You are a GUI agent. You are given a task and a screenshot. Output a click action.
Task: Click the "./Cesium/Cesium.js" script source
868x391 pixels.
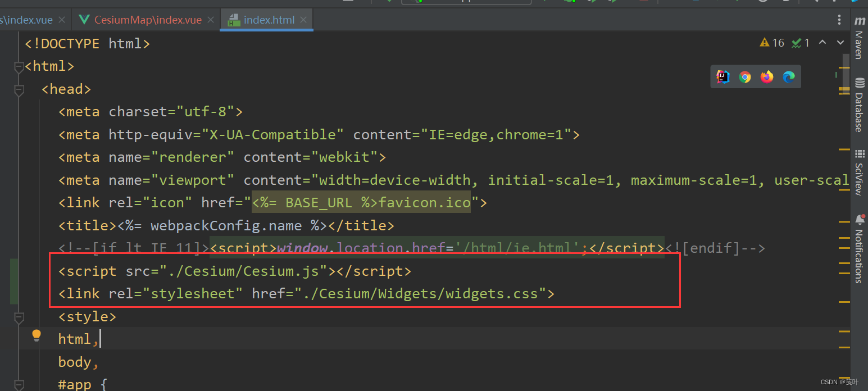pyautogui.click(x=243, y=271)
